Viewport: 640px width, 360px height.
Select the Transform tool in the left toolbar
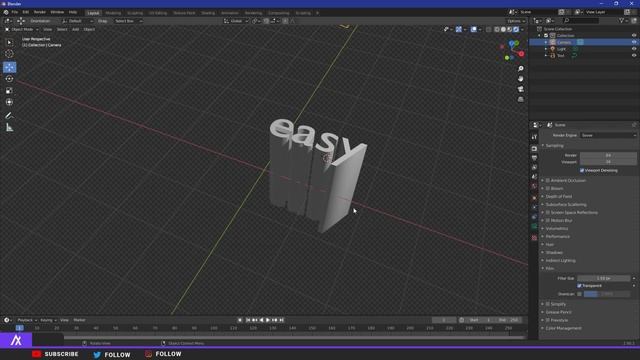[x=9, y=102]
